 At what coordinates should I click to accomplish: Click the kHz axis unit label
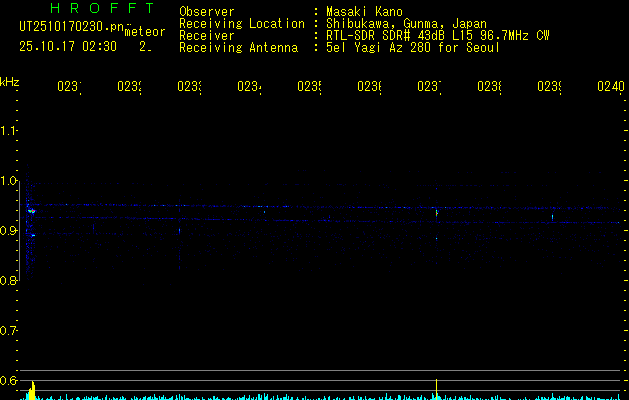click(x=10, y=81)
